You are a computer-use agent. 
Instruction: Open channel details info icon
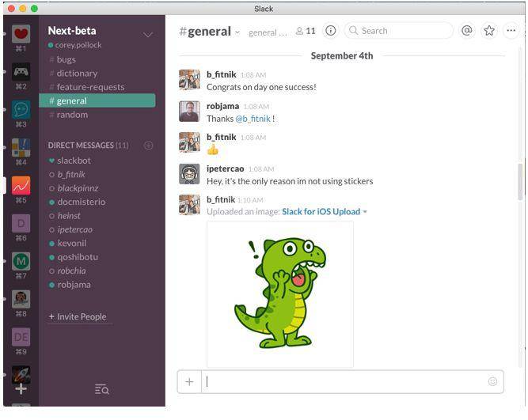coord(331,31)
